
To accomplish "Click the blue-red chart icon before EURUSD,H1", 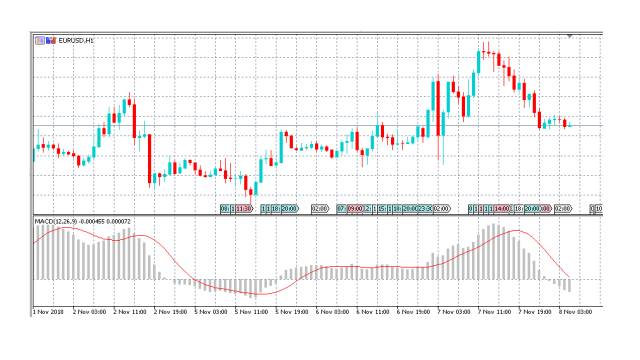I will point(51,40).
